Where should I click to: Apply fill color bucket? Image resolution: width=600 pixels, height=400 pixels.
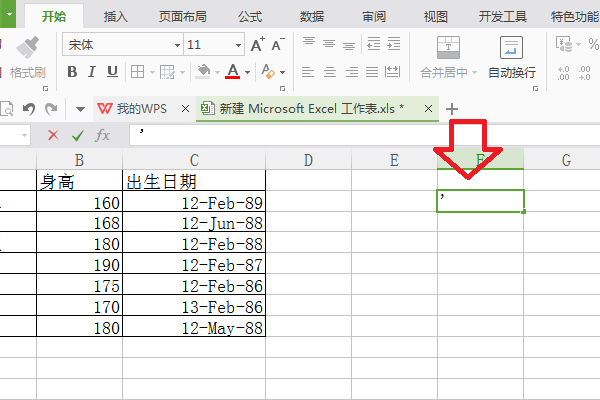pos(203,72)
